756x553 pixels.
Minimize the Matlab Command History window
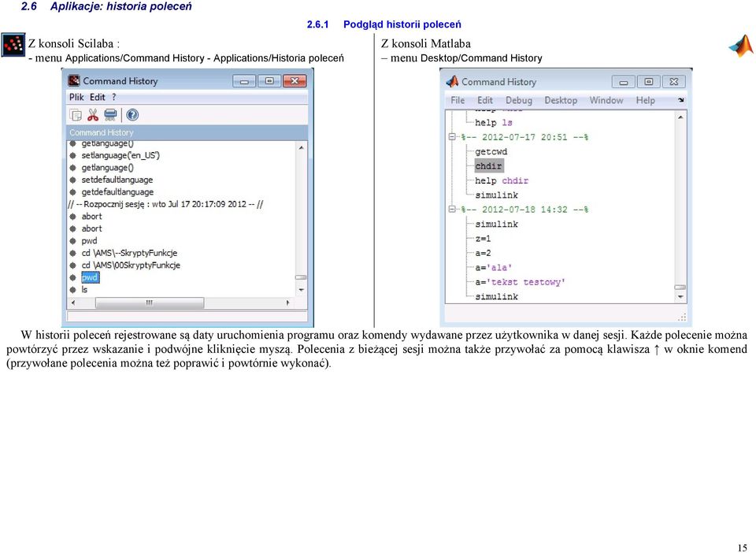624,82
